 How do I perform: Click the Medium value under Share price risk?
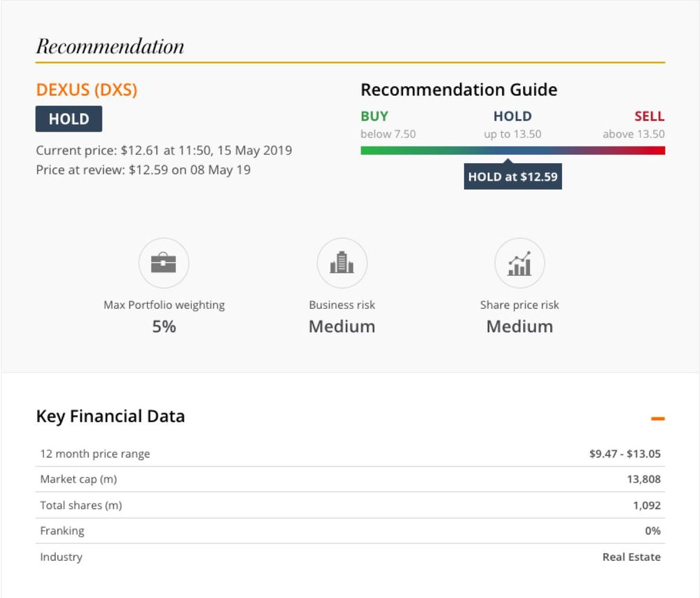(519, 326)
